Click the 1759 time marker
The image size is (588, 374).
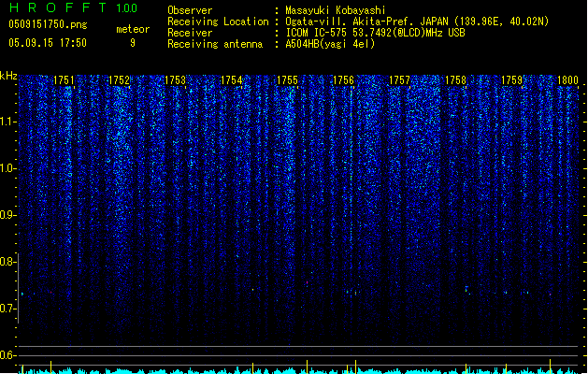pyautogui.click(x=511, y=80)
